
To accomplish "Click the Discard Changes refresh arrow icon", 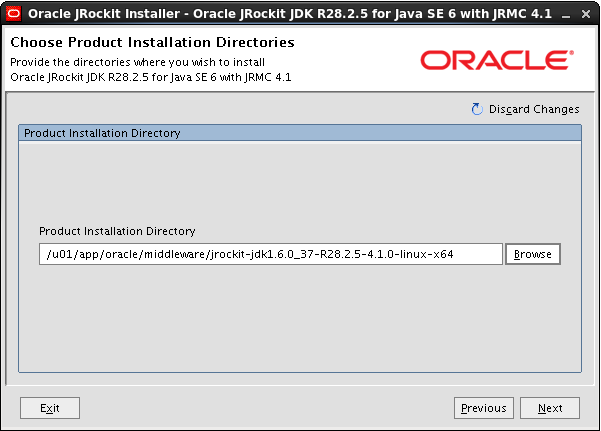I will tap(477, 109).
